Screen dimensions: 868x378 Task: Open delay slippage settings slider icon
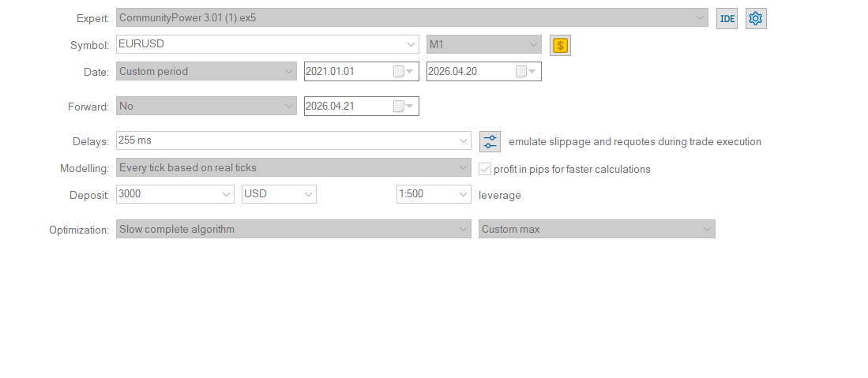pyautogui.click(x=490, y=142)
